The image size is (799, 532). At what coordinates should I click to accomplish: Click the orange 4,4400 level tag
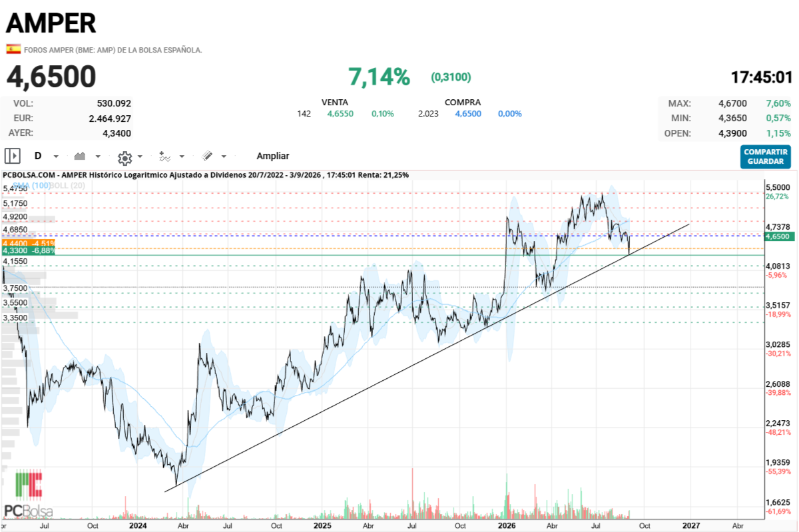(x=28, y=244)
